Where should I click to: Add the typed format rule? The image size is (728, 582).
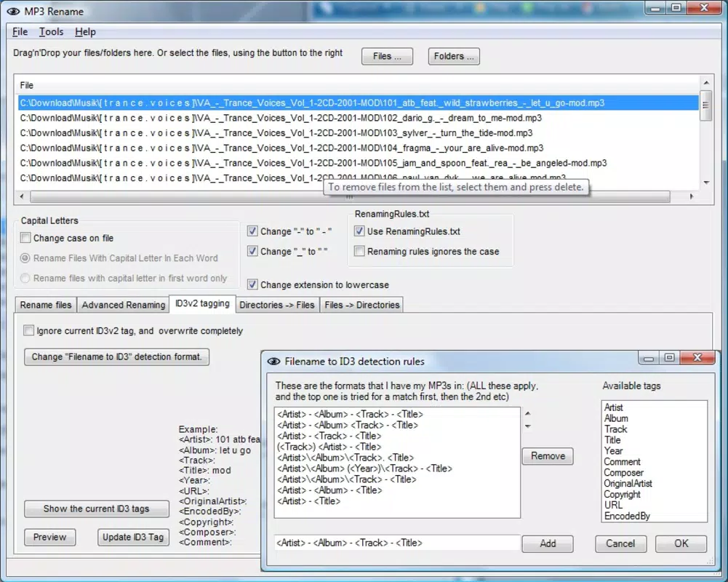[548, 543]
